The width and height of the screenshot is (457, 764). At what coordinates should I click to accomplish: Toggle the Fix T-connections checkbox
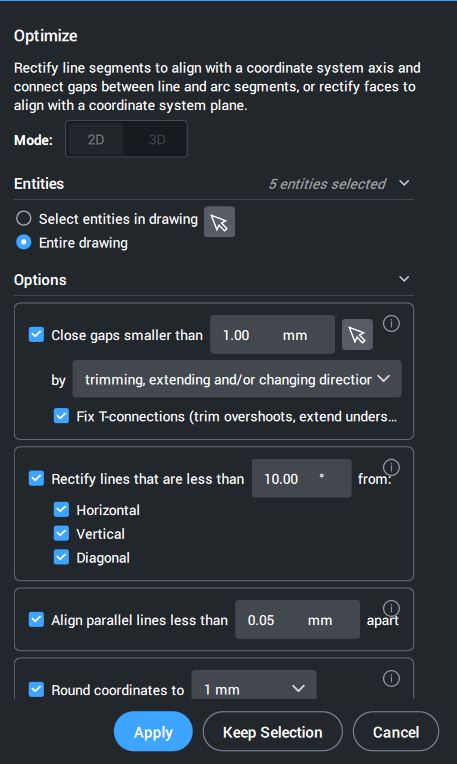(x=61, y=416)
